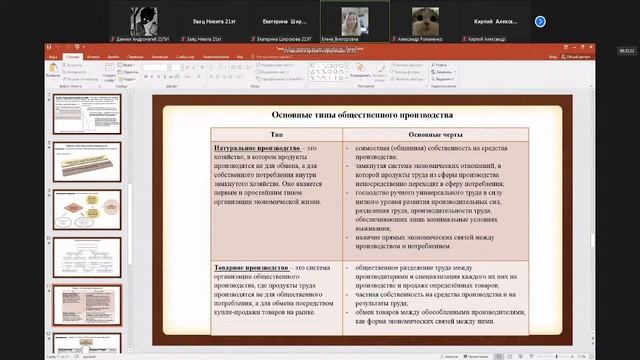Open ribbon display options
Image resolution: width=640 pixels, height=360 pixels.
(566, 47)
